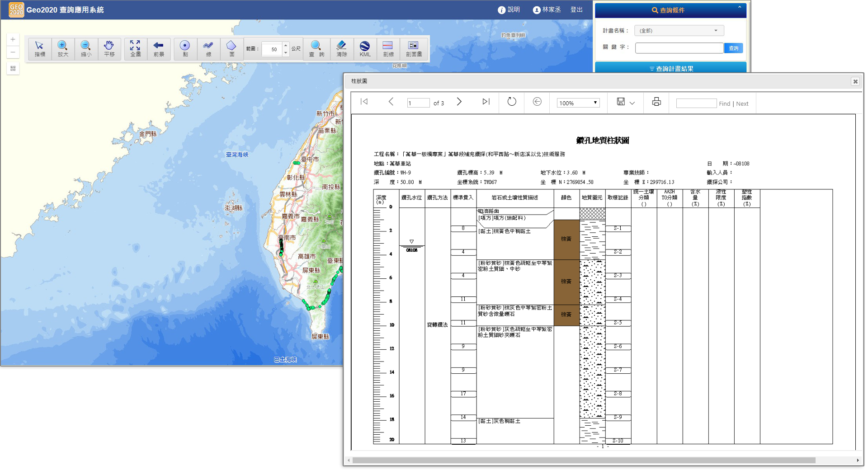The image size is (868, 470).
Task: Click the first 棕黃 brown color cell
Action: 566,240
